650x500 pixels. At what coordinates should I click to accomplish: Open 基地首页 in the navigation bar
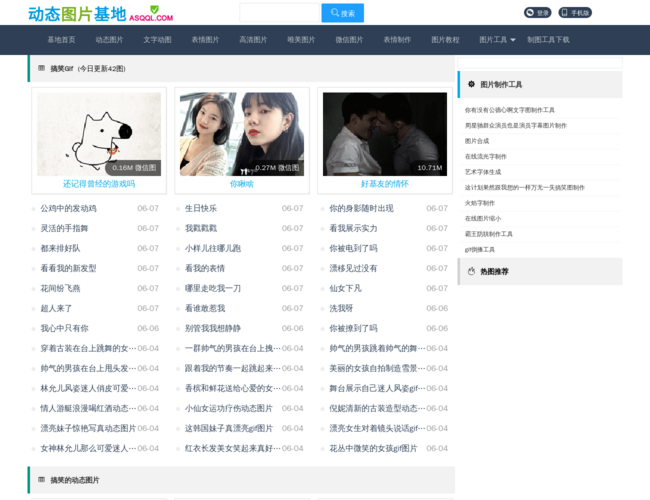point(61,40)
